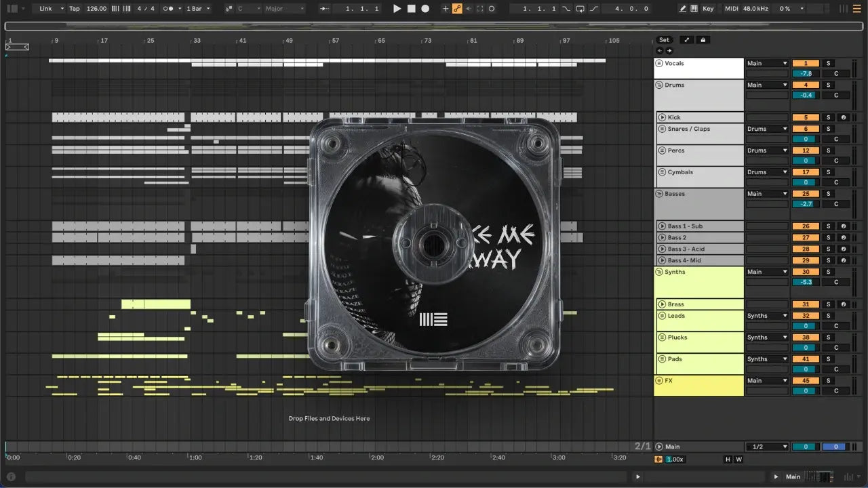
Task: Toggle the Punch-Out switch icon
Action: pos(594,9)
